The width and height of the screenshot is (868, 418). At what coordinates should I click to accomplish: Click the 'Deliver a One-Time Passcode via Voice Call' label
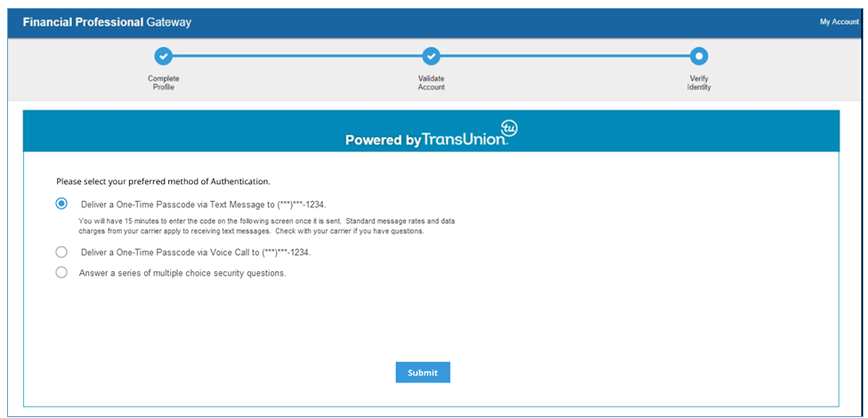coord(195,253)
